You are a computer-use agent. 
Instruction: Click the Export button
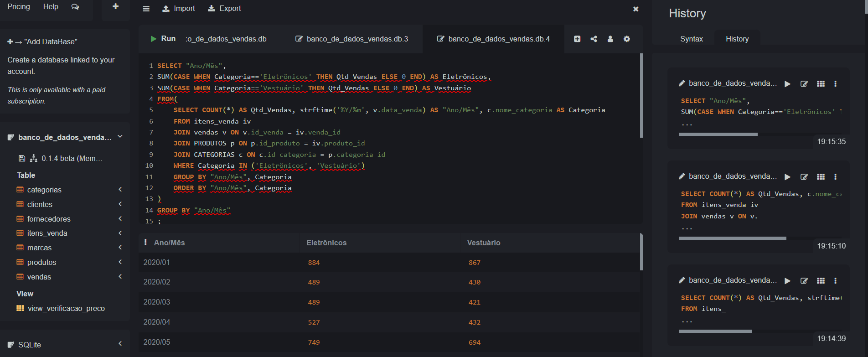coord(224,9)
